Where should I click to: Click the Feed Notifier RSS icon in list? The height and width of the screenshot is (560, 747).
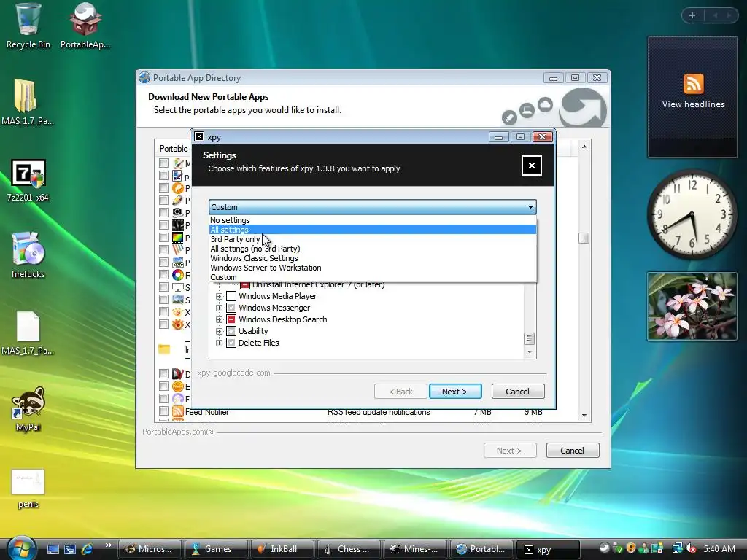pos(178,411)
